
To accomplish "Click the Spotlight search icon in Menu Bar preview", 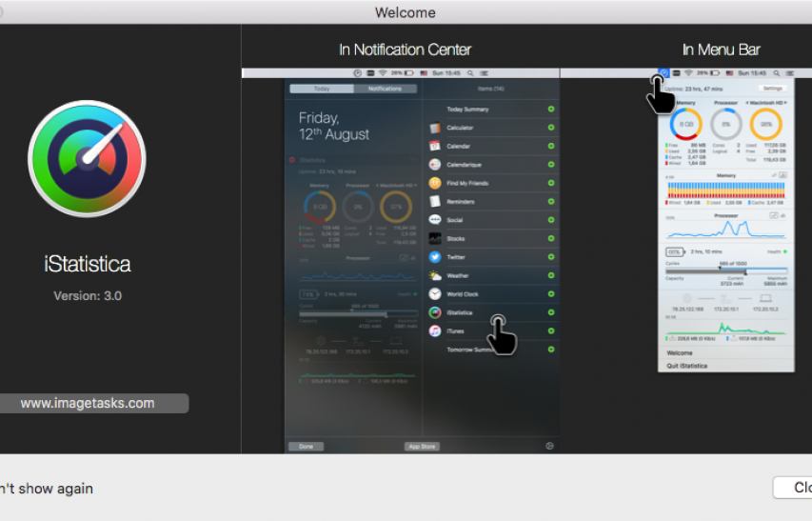I will pyautogui.click(x=776, y=73).
